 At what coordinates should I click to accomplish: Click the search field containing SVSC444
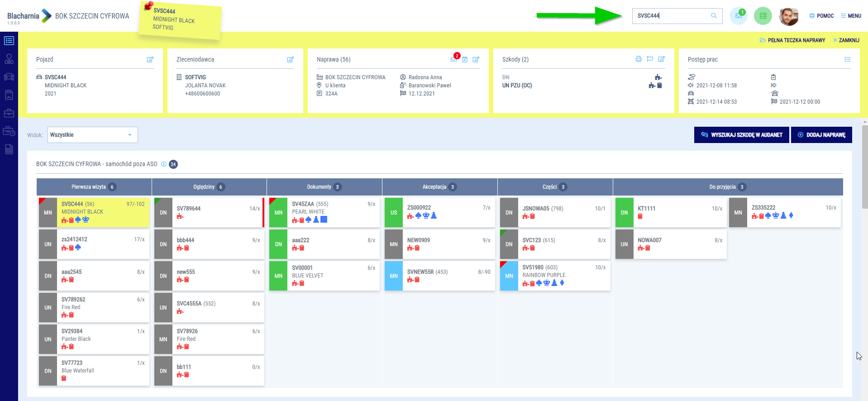click(672, 16)
